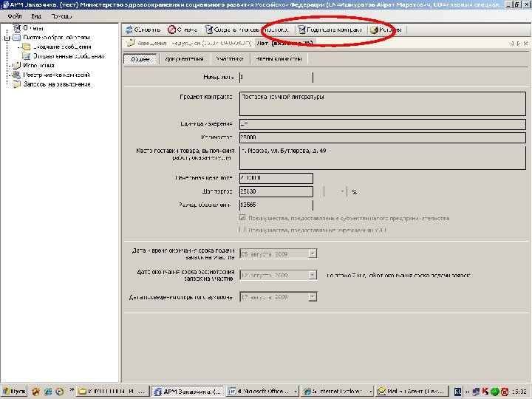Image resolution: width=532 pixels, height=399 pixels.
Task: Click the Место поставки товара text area
Action: pyautogui.click(x=383, y=157)
